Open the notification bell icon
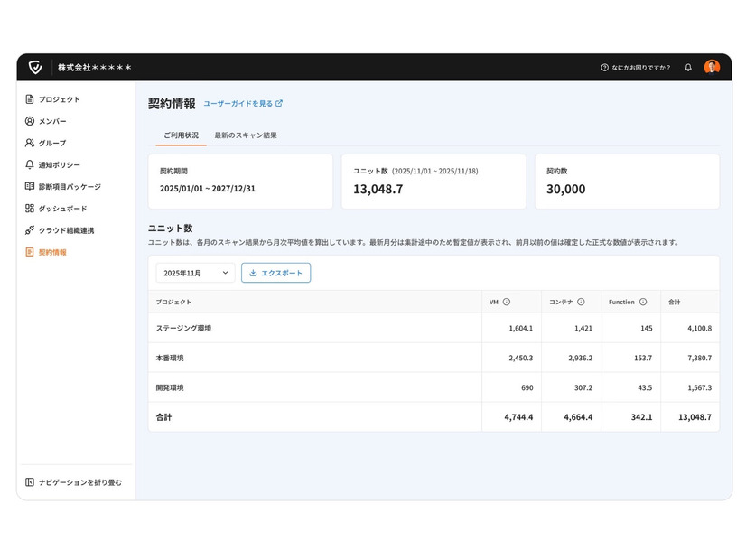Image resolution: width=746 pixels, height=560 pixels. click(x=688, y=68)
